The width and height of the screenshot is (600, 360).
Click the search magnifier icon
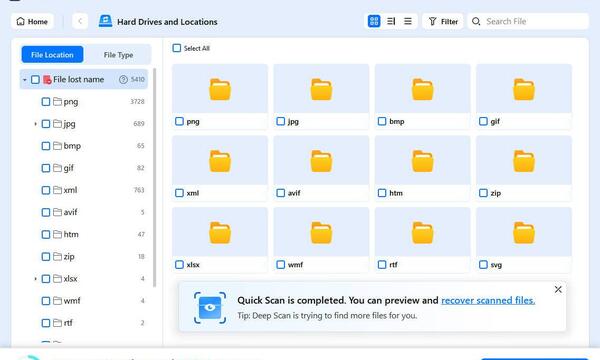click(476, 21)
